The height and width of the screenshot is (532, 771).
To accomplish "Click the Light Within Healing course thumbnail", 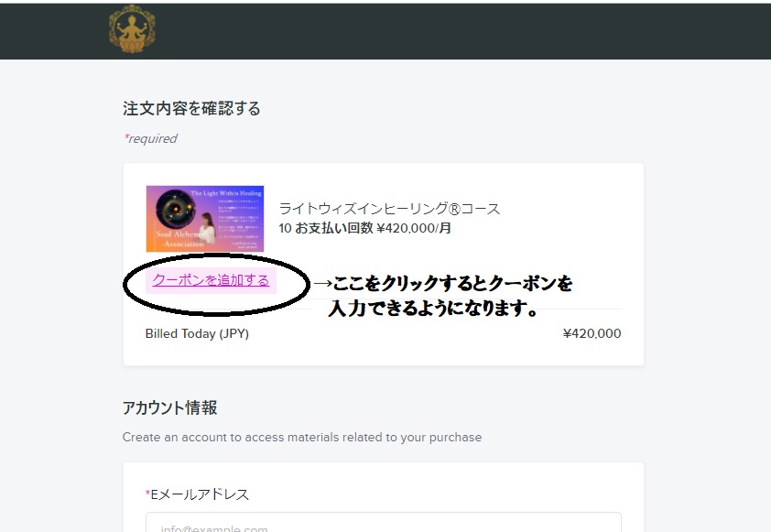I will click(x=205, y=219).
